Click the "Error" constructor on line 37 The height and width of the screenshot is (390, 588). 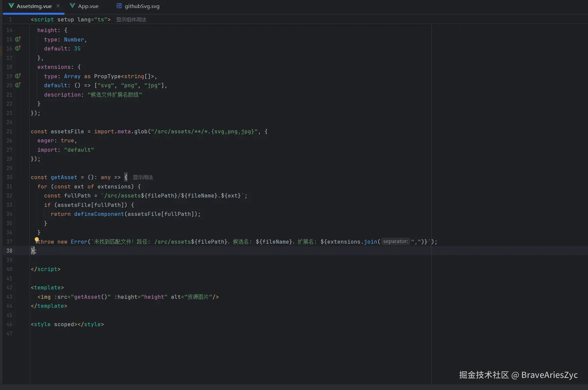[79, 242]
